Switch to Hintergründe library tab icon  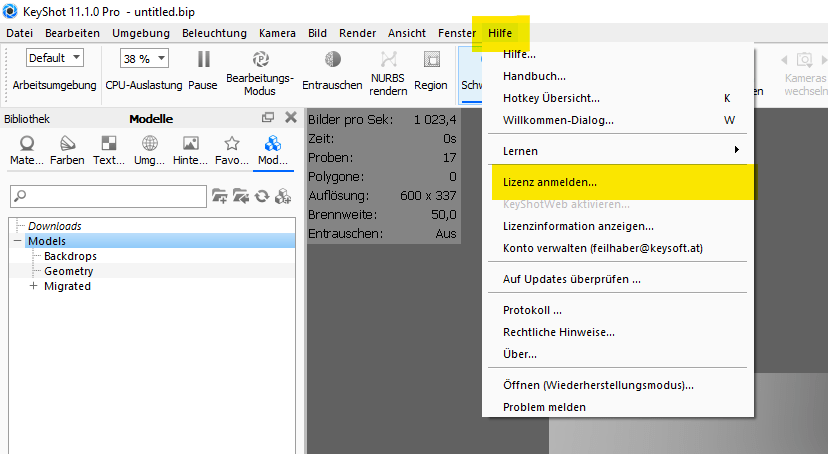point(191,143)
